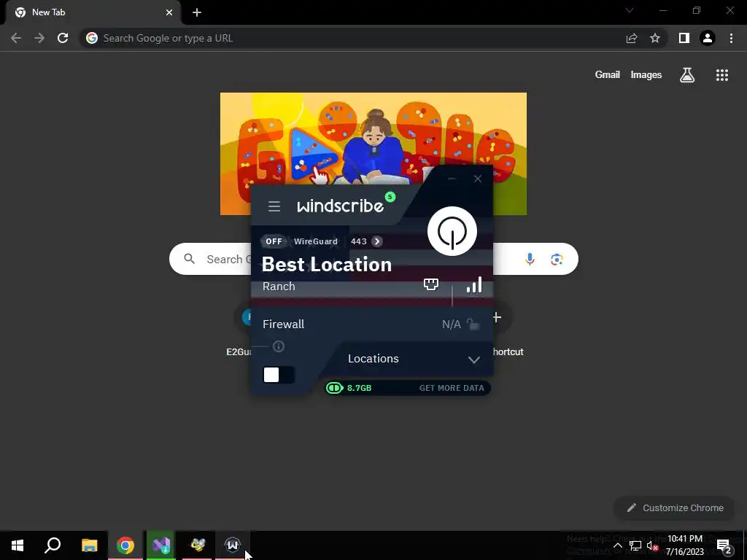Viewport: 747px width, 560px height.
Task: Toggle the Windscribe firewall switch
Action: coord(279,375)
